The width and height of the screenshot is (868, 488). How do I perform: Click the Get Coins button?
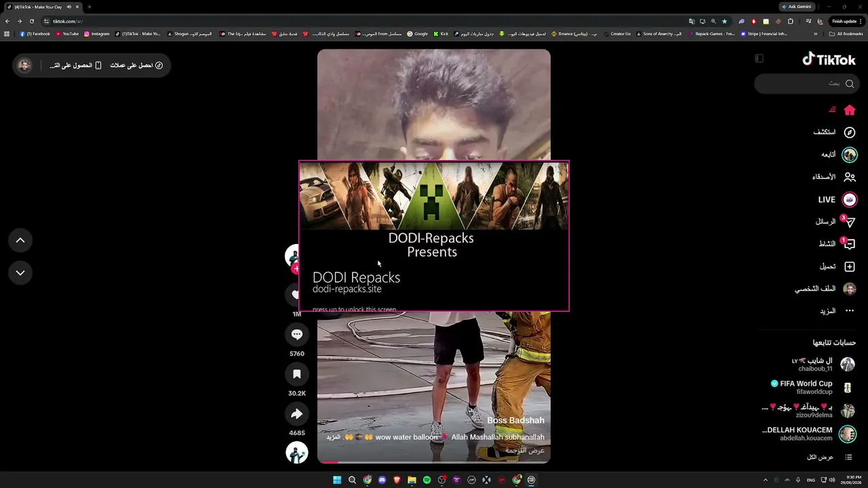click(136, 65)
